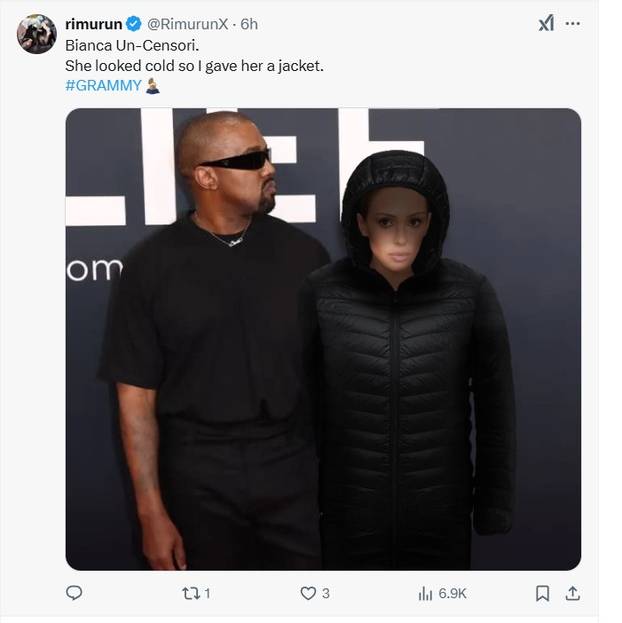Open the @RimurunX handle link
This screenshot has height=623, width=622.
(x=187, y=24)
